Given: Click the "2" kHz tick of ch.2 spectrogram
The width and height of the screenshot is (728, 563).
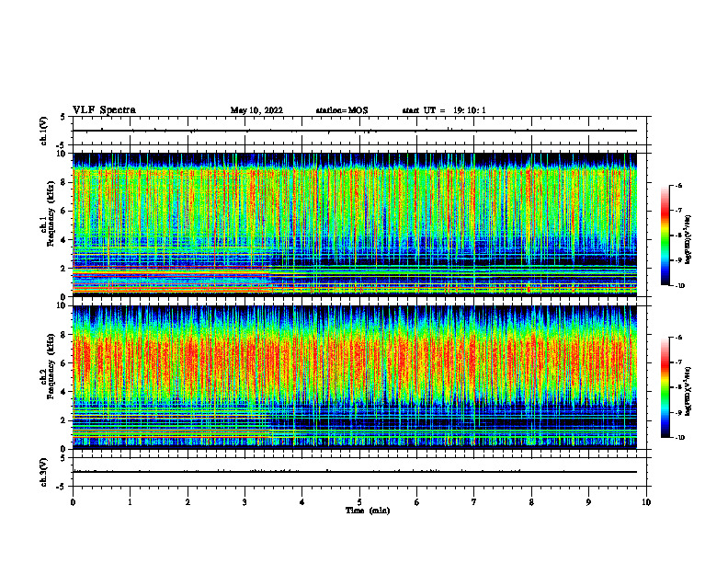Looking at the screenshot, I should point(64,420).
